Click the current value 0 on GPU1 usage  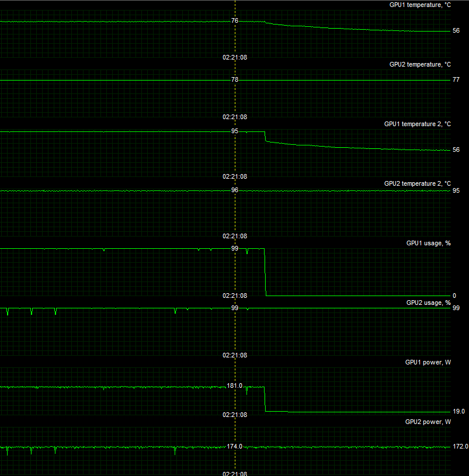click(454, 296)
